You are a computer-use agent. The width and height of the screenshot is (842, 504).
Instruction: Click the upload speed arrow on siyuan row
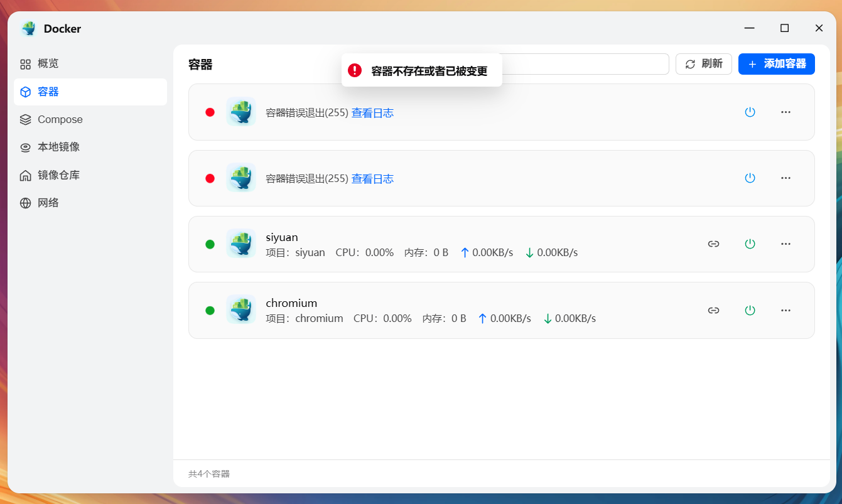pyautogui.click(x=465, y=252)
